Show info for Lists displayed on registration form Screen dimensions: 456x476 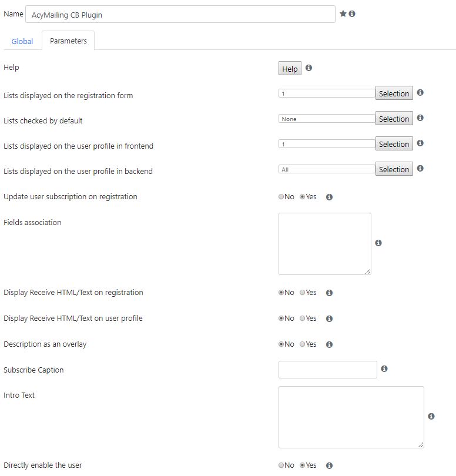tap(420, 93)
